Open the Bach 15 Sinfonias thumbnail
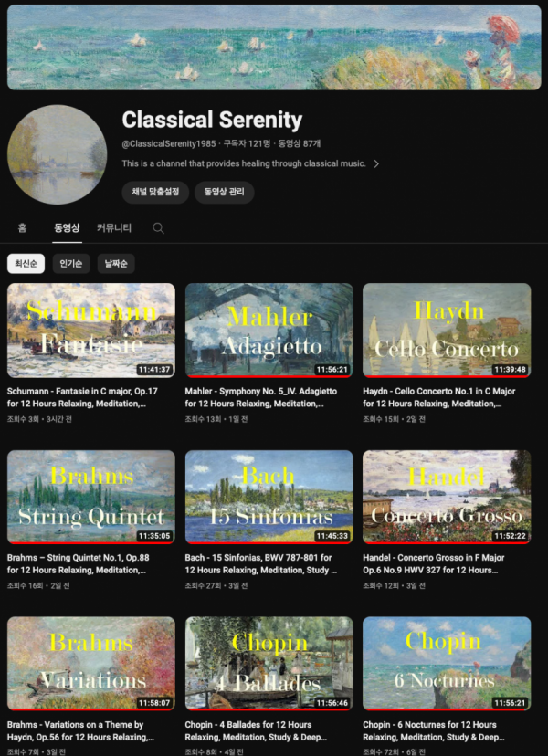548x756 pixels. [269, 497]
